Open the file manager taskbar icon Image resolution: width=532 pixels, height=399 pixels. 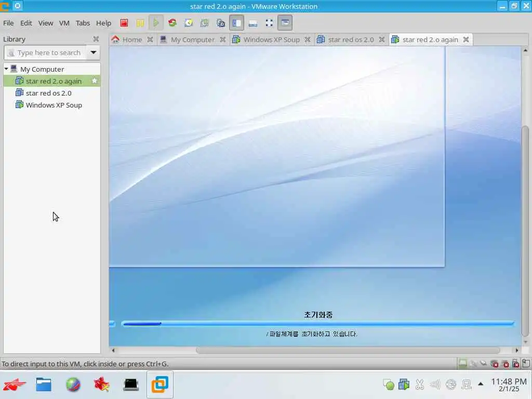pyautogui.click(x=44, y=385)
